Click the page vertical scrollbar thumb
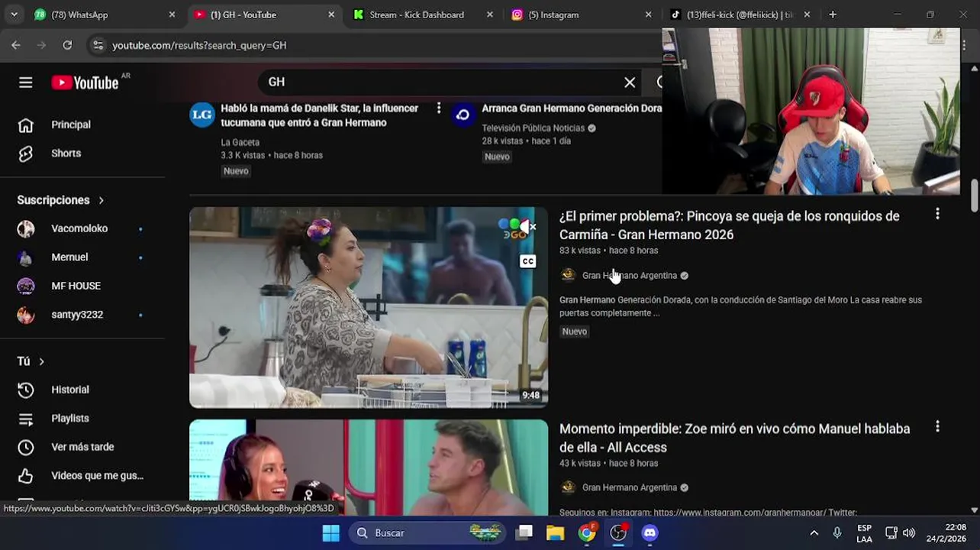Image resolution: width=980 pixels, height=550 pixels. coord(974,196)
